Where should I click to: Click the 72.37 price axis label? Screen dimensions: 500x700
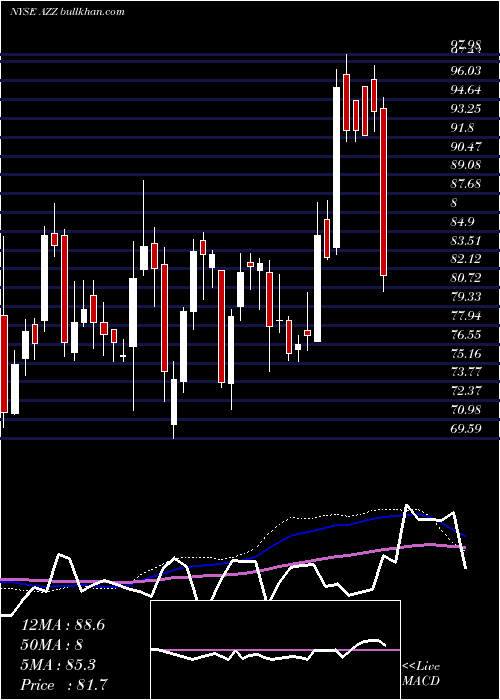coord(466,391)
